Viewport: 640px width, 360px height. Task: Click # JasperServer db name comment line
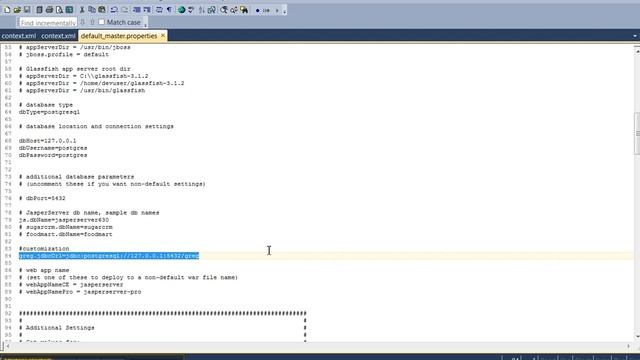click(x=89, y=213)
